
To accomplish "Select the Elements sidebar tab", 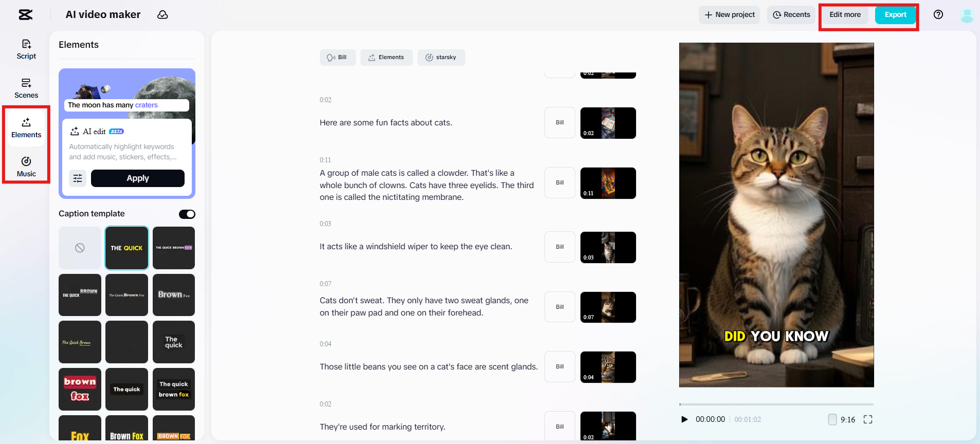I will click(x=26, y=128).
